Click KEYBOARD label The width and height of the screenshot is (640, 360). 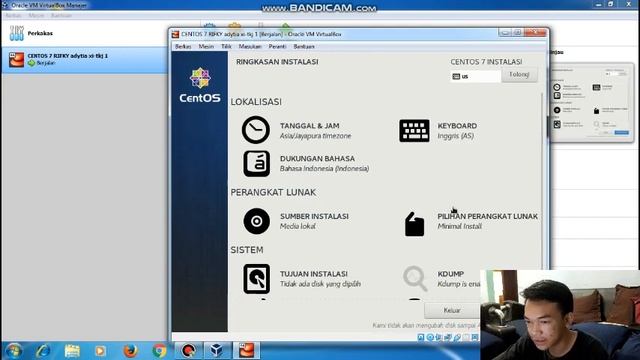(x=457, y=126)
